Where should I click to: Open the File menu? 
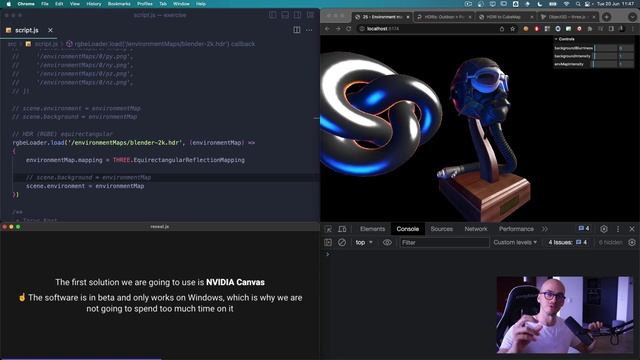[x=45, y=4]
